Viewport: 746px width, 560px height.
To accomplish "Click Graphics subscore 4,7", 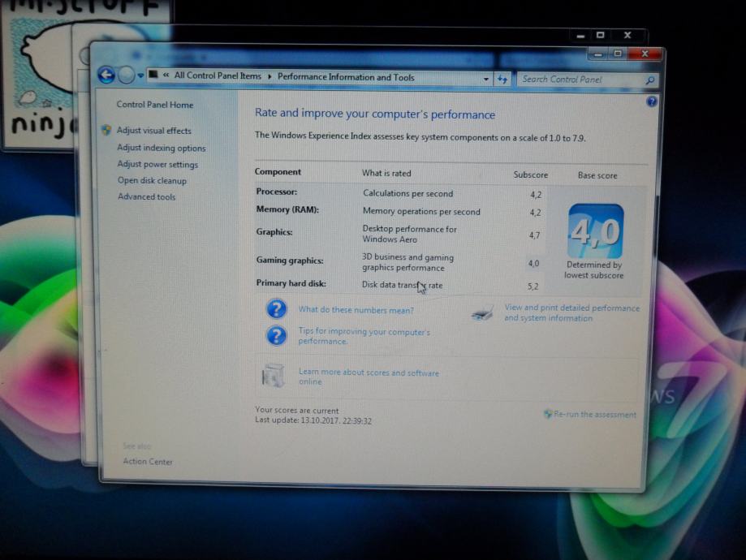I will point(534,235).
